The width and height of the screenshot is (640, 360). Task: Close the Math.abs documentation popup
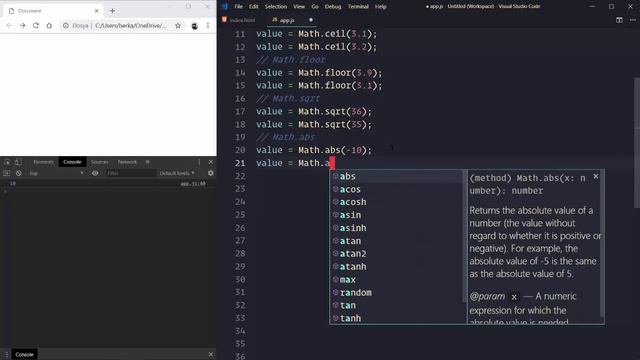[x=596, y=176]
